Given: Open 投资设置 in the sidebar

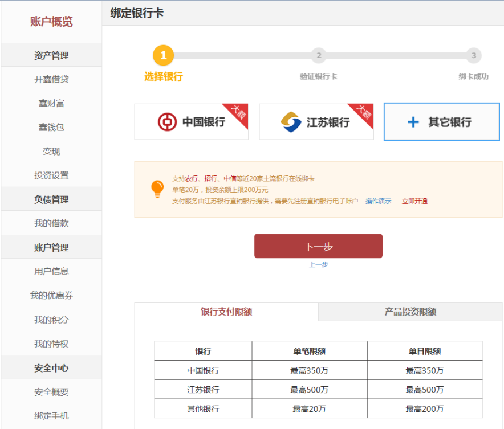Looking at the screenshot, I should coord(51,175).
